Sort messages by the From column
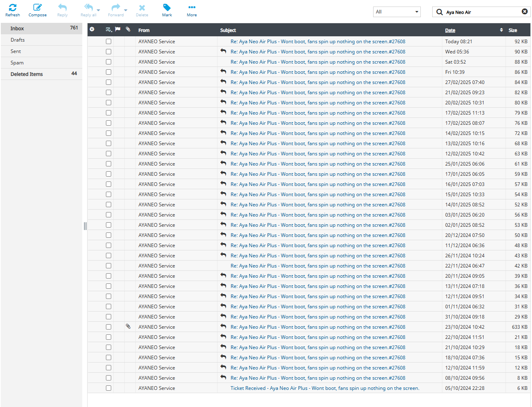Image resolution: width=532 pixels, height=407 pixels. (x=144, y=30)
